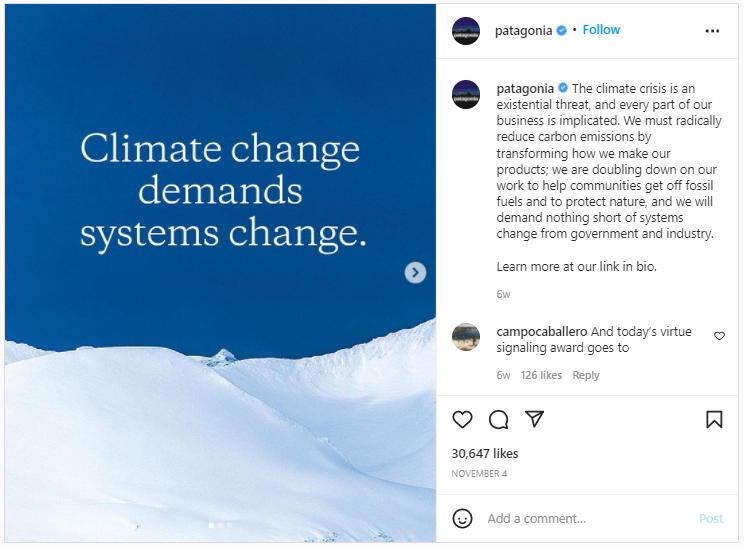
Task: Share post with paper plane icon
Action: coord(535,420)
